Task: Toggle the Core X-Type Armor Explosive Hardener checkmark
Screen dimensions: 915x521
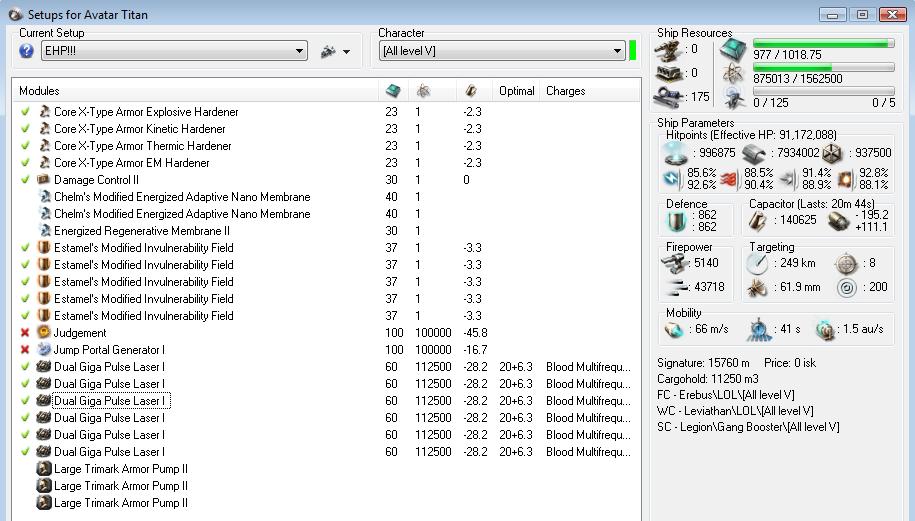Action: [x=25, y=111]
